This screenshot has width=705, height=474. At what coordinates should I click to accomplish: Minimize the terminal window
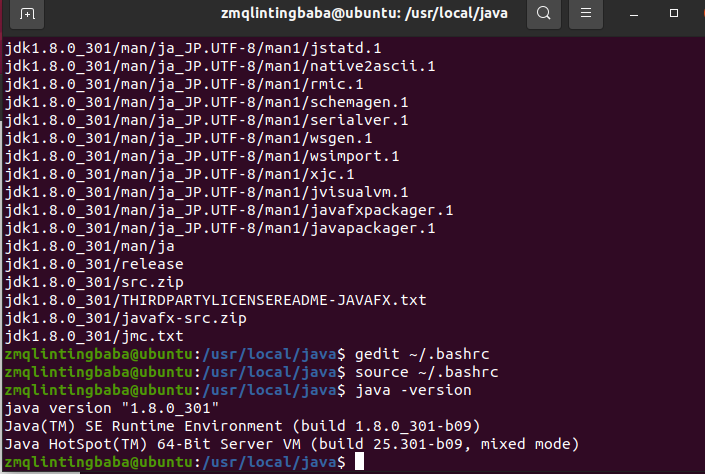[x=634, y=14]
